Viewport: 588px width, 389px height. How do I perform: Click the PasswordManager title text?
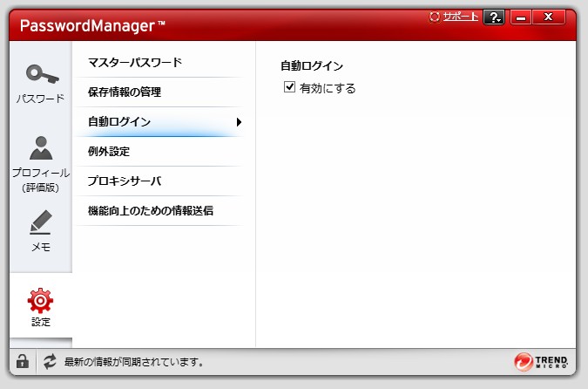pyautogui.click(x=92, y=26)
